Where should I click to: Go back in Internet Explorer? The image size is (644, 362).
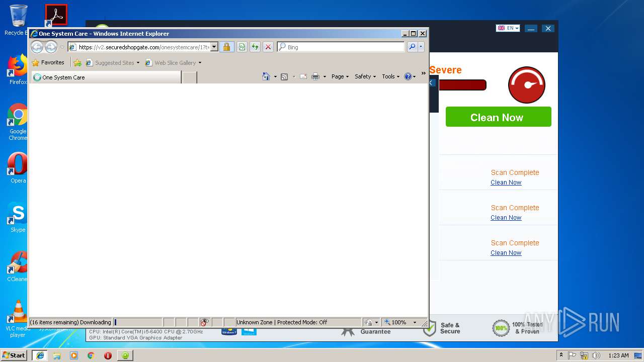coord(37,47)
